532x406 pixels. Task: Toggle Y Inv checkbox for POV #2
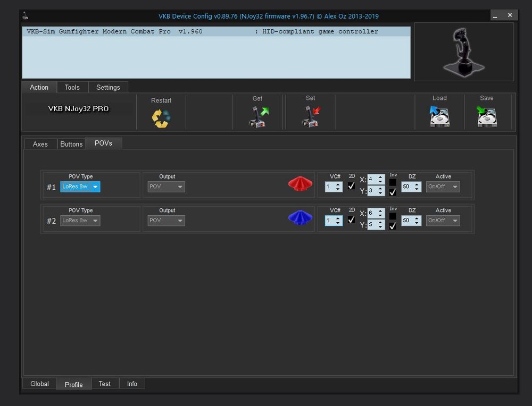393,226
